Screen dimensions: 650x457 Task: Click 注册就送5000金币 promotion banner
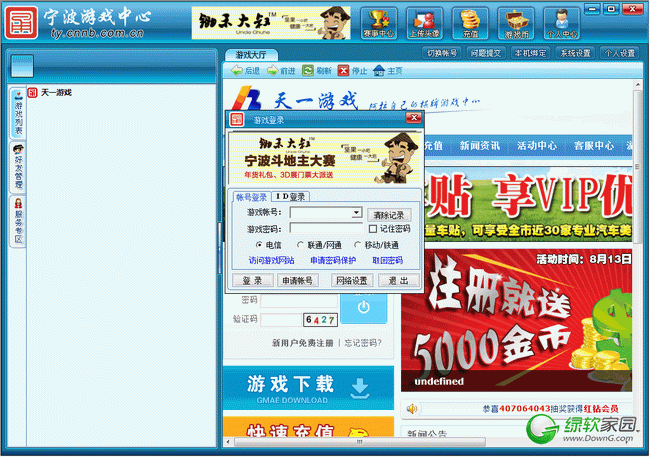coord(517,320)
